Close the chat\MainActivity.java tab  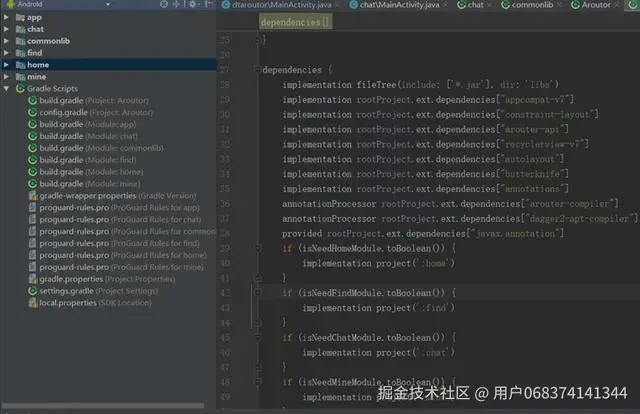[x=446, y=5]
